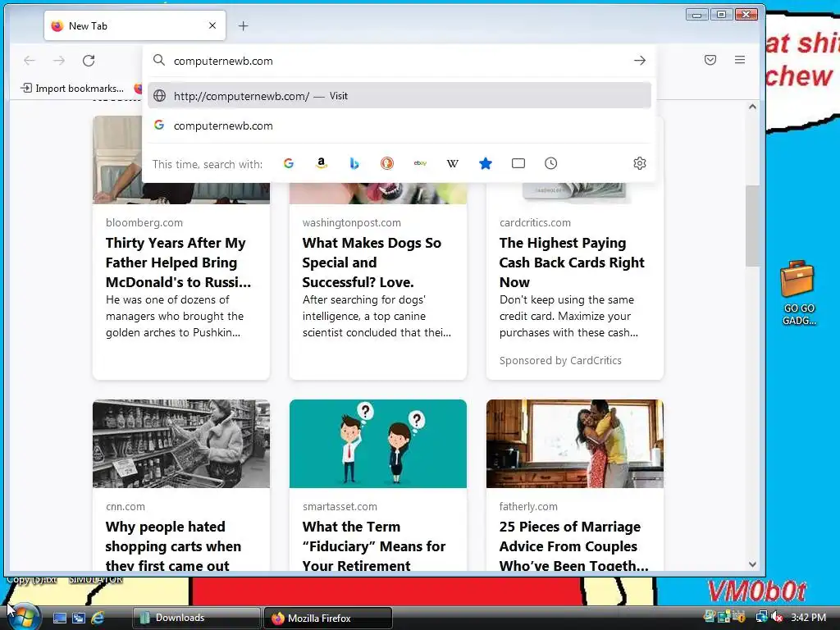The image size is (840, 630).
Task: Choose DuckDuckGo search shortcut icon
Action: point(387,163)
